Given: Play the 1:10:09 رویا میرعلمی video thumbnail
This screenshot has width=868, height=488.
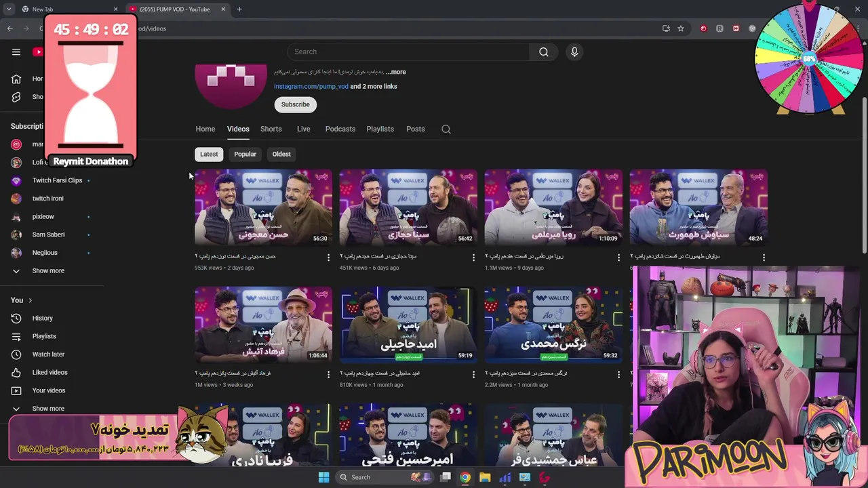Looking at the screenshot, I should click(x=553, y=207).
